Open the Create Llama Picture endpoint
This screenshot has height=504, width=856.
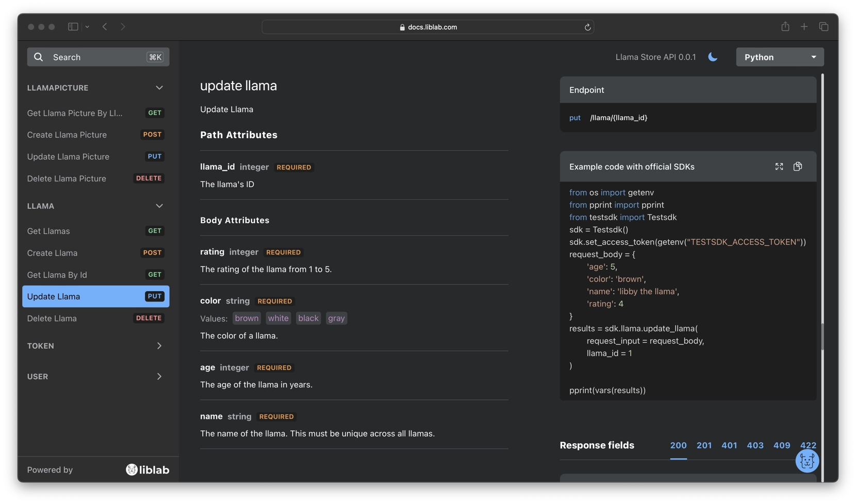click(x=68, y=135)
